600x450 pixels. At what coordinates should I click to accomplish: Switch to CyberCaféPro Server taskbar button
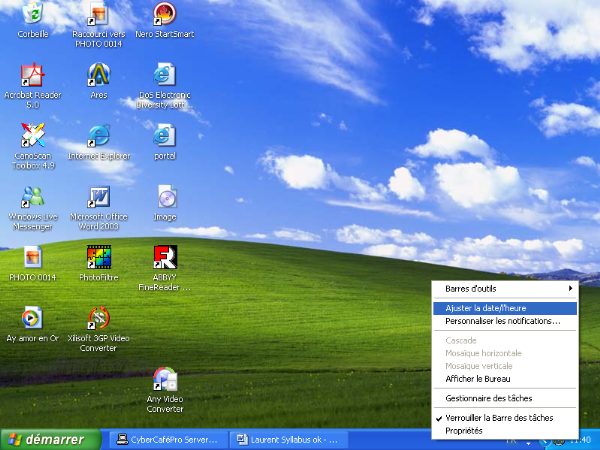click(x=166, y=439)
